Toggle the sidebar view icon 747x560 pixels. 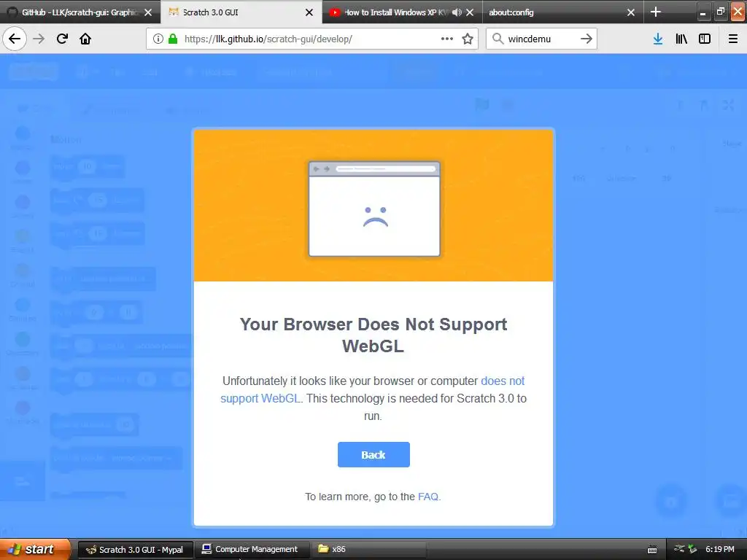705,39
